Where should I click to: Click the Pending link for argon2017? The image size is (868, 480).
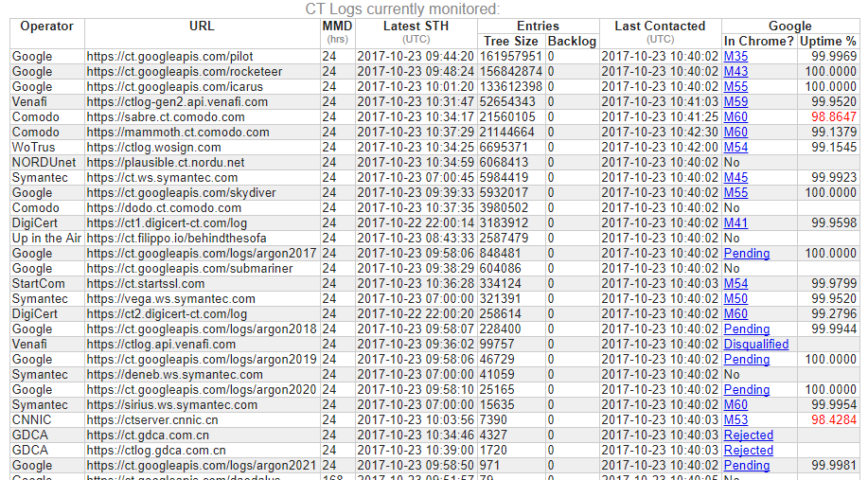tap(747, 254)
